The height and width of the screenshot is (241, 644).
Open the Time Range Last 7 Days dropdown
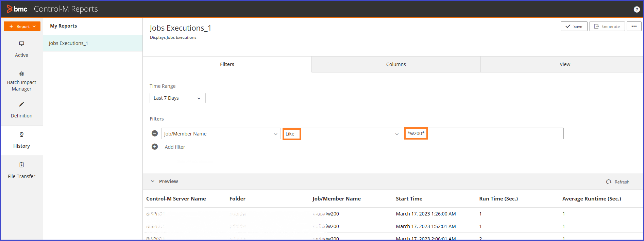(x=177, y=98)
